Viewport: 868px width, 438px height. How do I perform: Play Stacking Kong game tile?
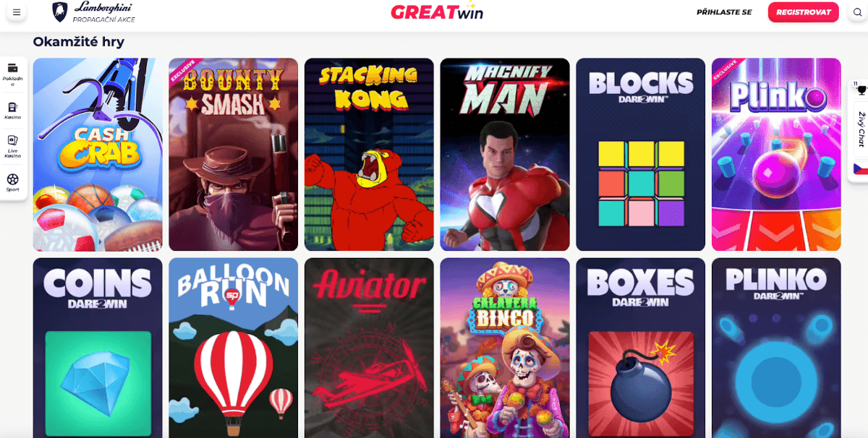(369, 154)
